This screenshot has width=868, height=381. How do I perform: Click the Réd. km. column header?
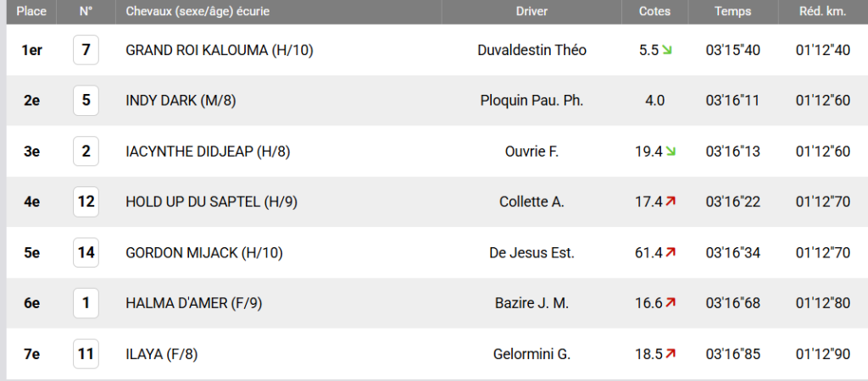tap(823, 12)
